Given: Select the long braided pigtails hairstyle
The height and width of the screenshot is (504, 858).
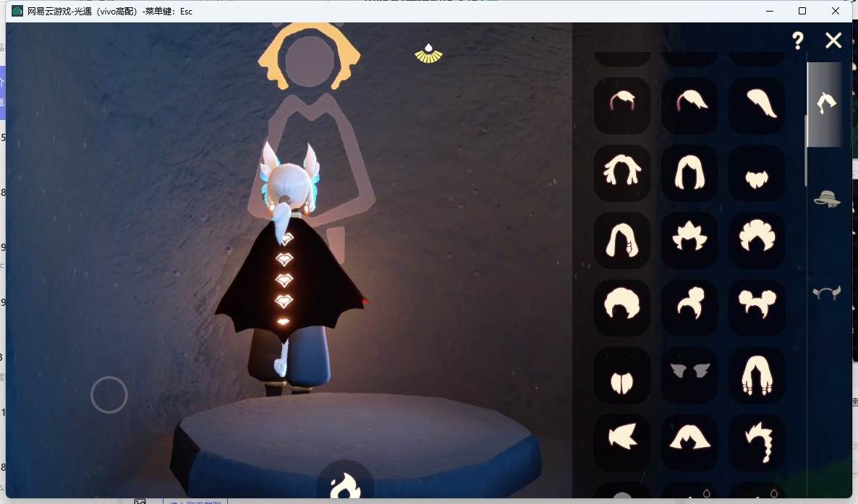Looking at the screenshot, I should pyautogui.click(x=757, y=375).
